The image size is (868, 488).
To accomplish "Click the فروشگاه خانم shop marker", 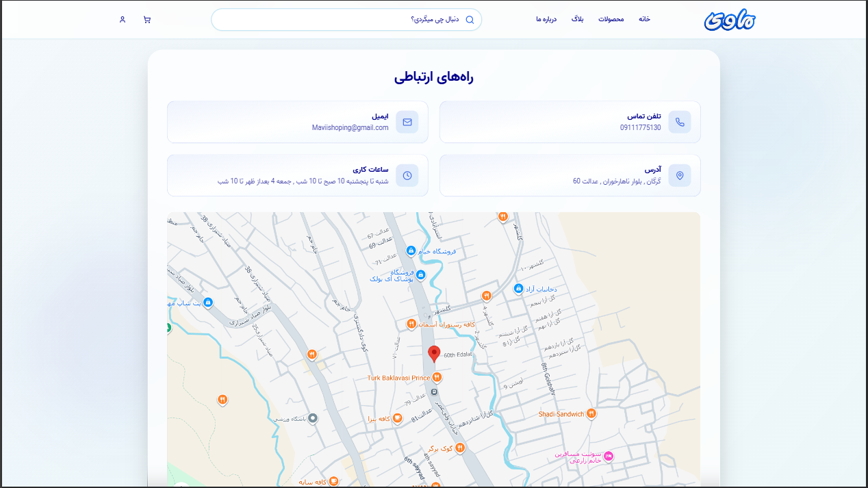I will [x=411, y=251].
